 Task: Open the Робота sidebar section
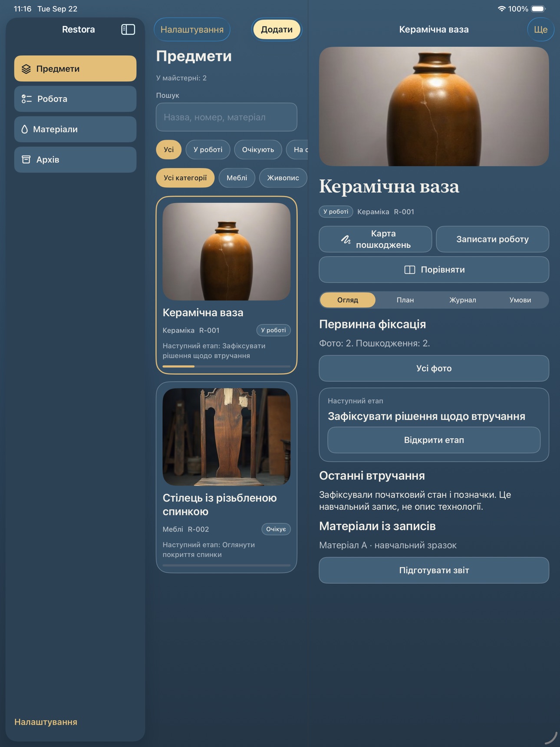75,99
